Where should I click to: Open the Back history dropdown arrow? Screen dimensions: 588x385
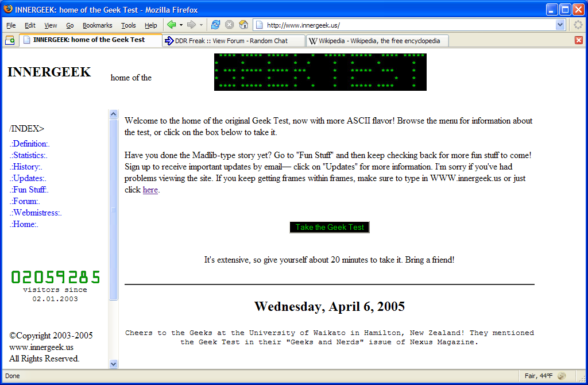click(x=181, y=25)
